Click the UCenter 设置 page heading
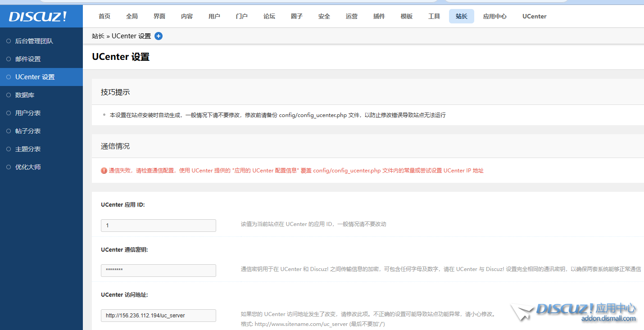Screen dimensions: 644x330 click(121, 57)
